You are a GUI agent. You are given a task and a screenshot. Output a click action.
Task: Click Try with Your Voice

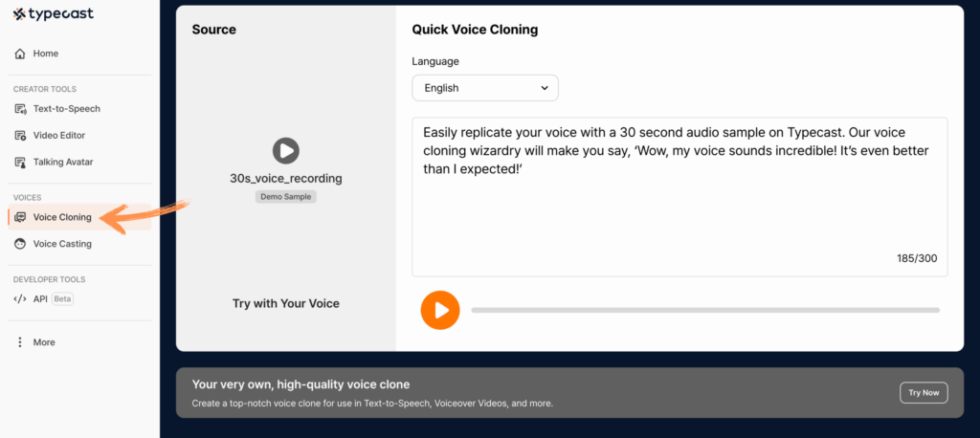tap(285, 304)
